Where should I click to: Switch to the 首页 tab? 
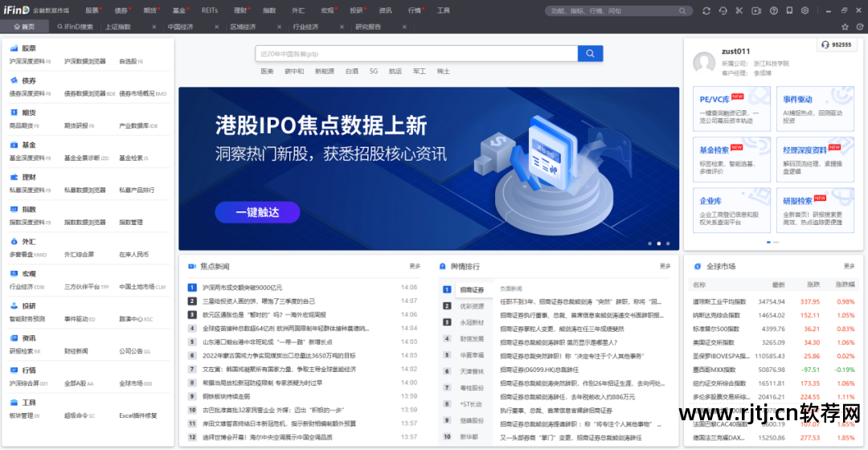(x=24, y=27)
